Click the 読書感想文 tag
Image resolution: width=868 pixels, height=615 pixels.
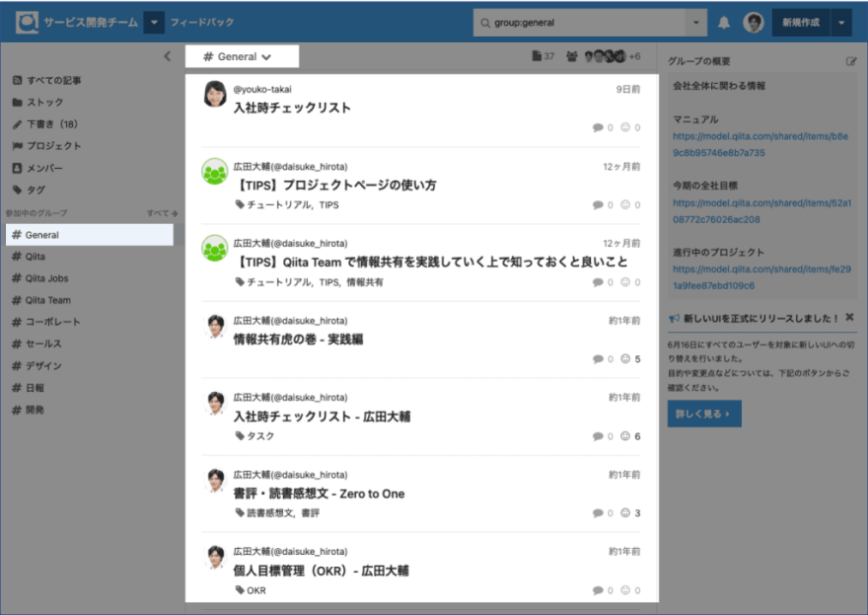pos(270,513)
